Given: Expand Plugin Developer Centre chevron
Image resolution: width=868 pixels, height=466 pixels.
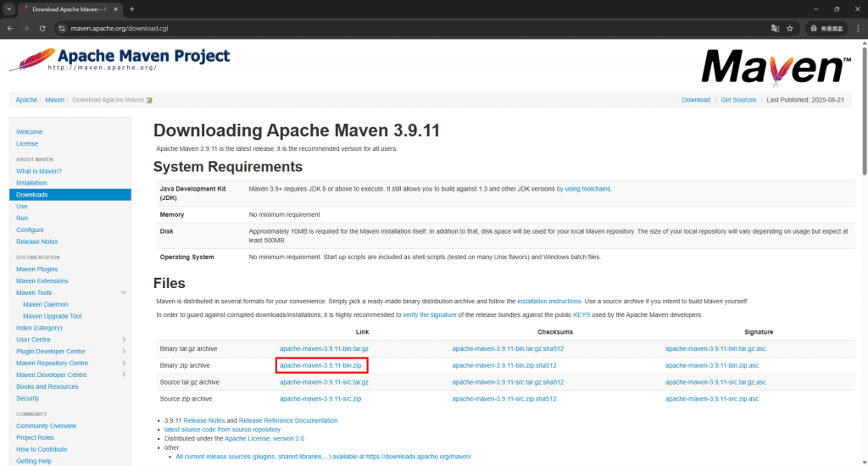Looking at the screenshot, I should (x=124, y=351).
